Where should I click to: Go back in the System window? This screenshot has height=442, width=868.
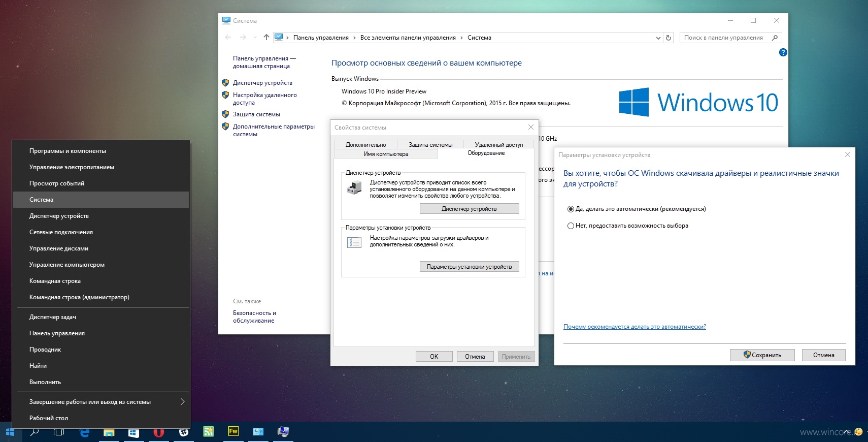point(228,37)
